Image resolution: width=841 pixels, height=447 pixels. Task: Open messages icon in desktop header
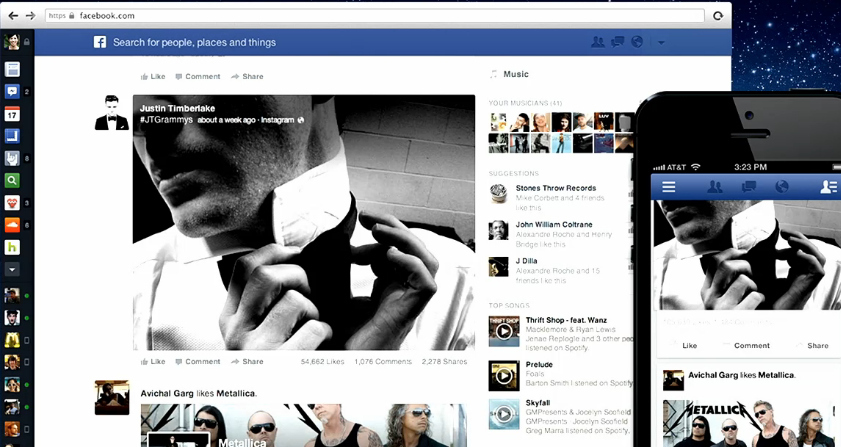pos(618,42)
